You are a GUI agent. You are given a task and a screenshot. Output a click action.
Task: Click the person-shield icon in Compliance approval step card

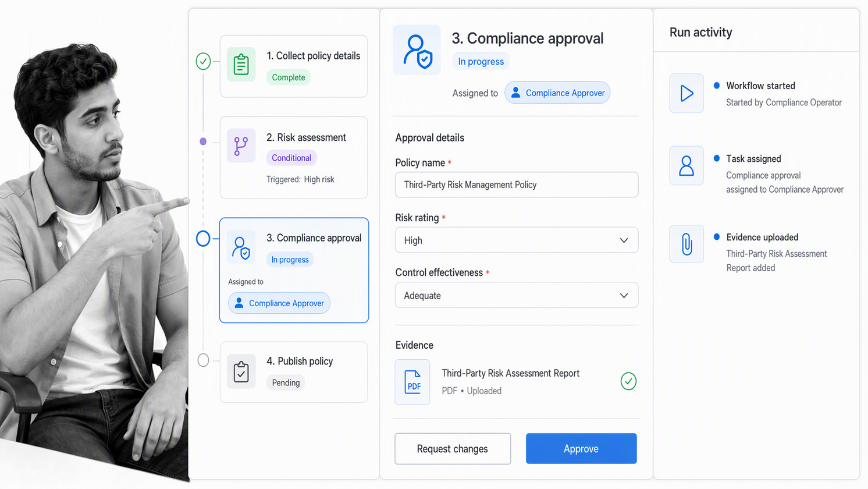pyautogui.click(x=241, y=247)
